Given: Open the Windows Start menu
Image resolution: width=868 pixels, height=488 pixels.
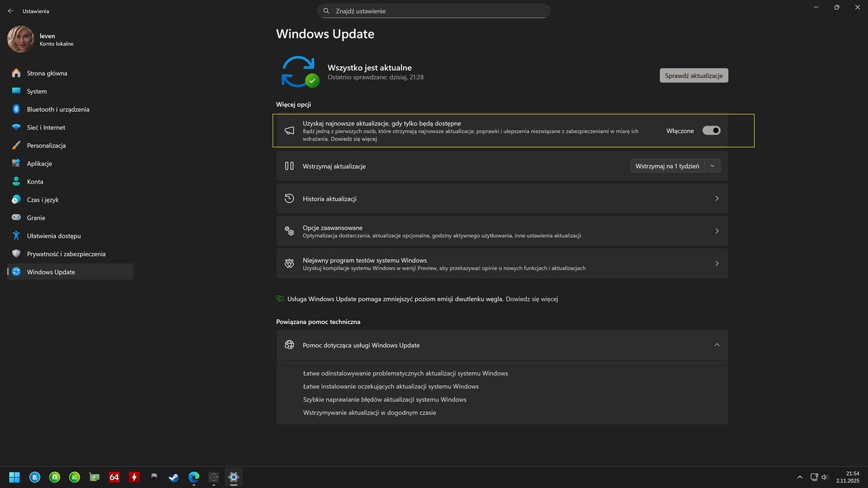Looking at the screenshot, I should tap(14, 477).
